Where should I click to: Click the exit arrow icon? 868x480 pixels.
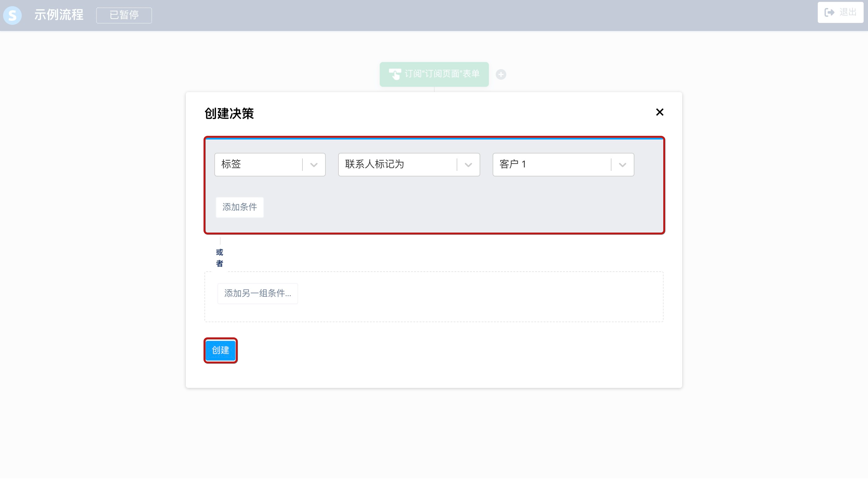(829, 12)
